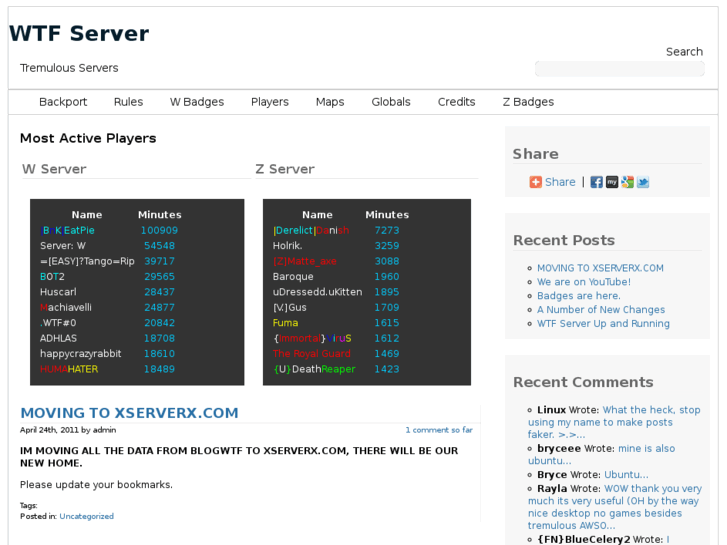Select the Z Server tab heading
This screenshot has height=545, width=727.
285,169
